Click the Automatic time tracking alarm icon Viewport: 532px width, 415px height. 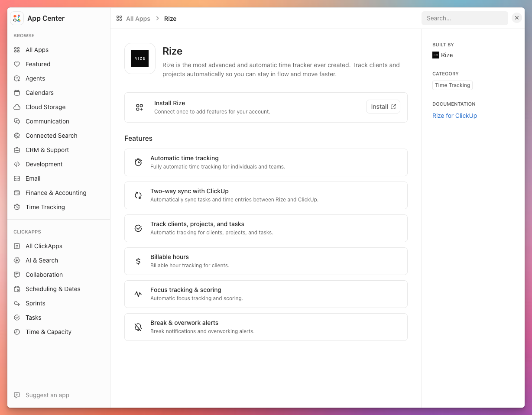(x=138, y=162)
